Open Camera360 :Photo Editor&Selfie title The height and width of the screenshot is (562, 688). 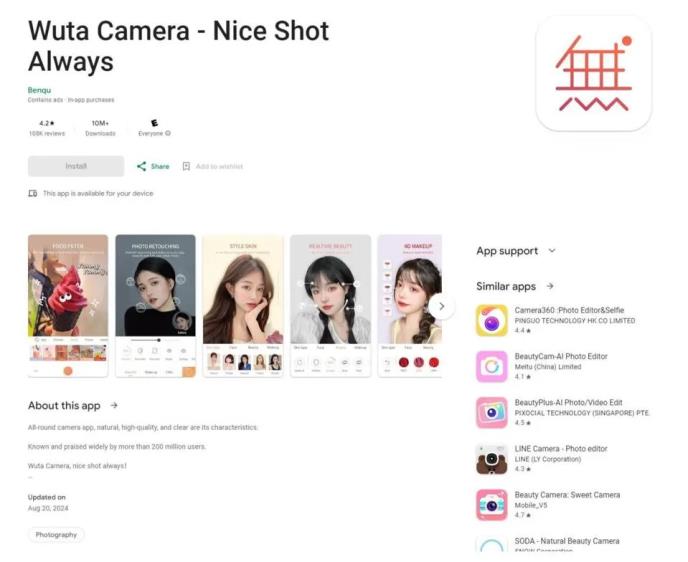(x=569, y=310)
